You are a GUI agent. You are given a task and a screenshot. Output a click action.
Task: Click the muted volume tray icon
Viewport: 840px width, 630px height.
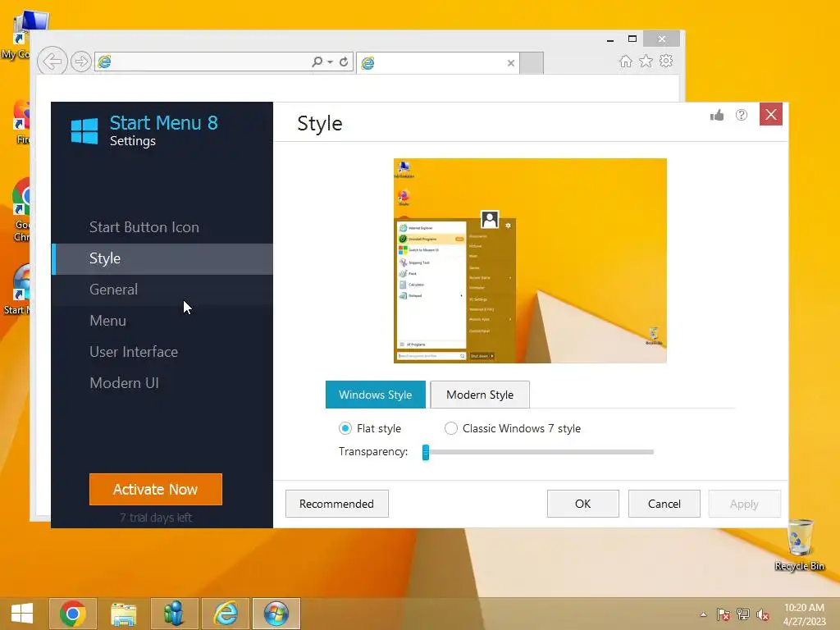click(x=763, y=614)
